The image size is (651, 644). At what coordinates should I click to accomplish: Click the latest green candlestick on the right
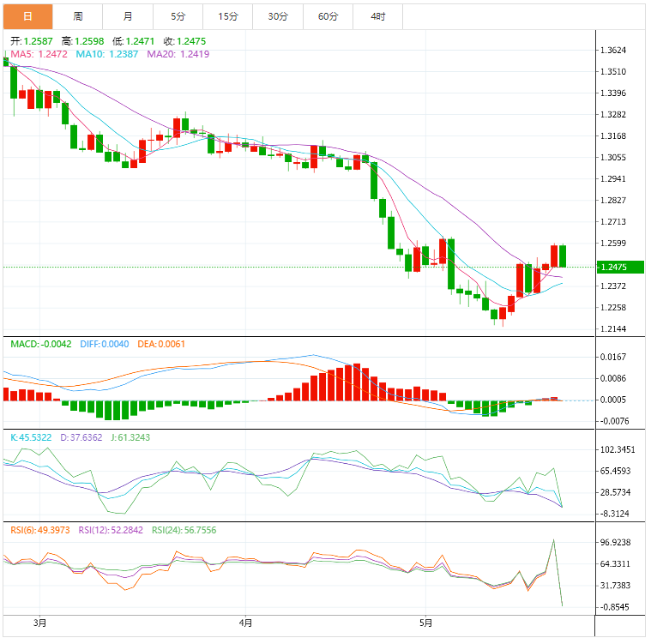click(563, 256)
